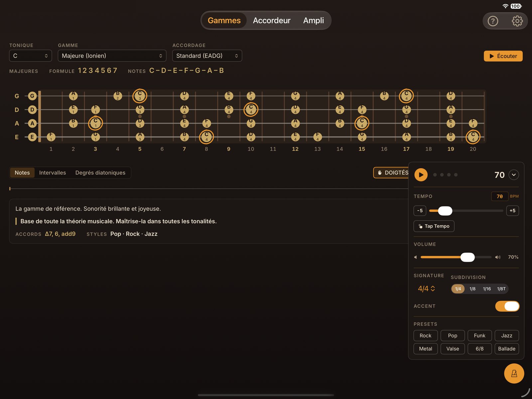This screenshot has height=399, width=532.
Task: Tap the open G string note marker
Action: click(32, 96)
